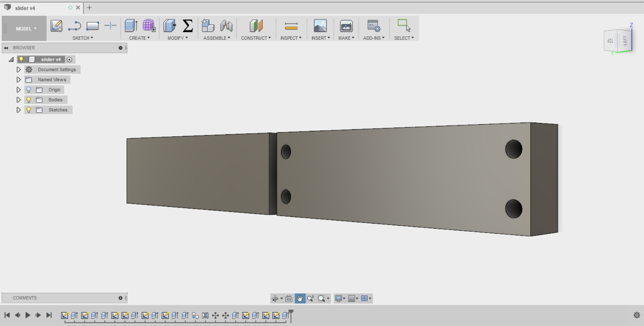Open the SELECT menu

coord(404,38)
